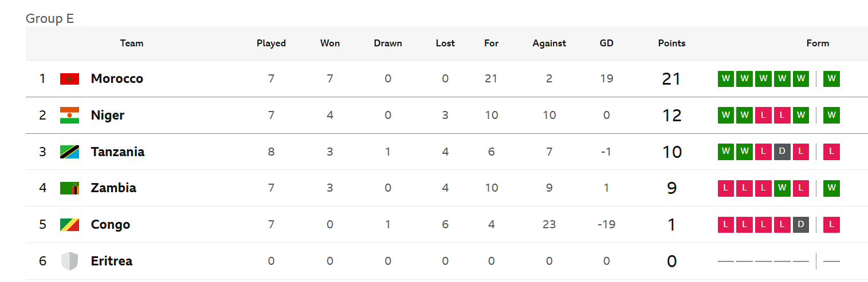The height and width of the screenshot is (282, 868).
Task: Click the Niger flag icon
Action: click(x=69, y=116)
